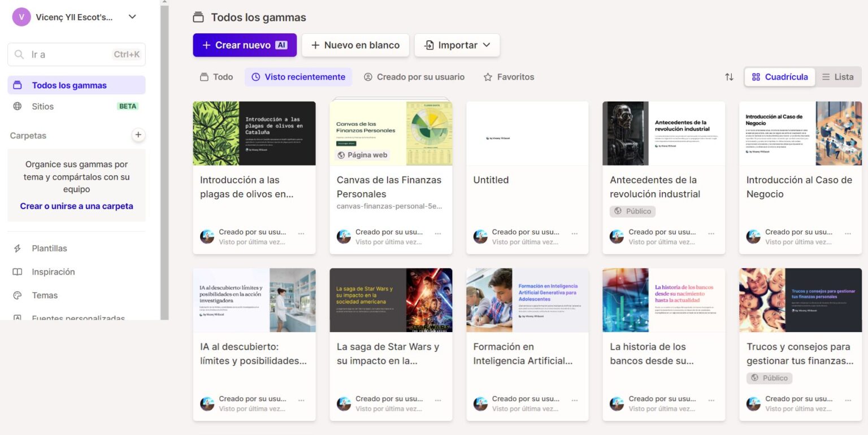Image resolution: width=868 pixels, height=435 pixels.
Task: Switch to Lista view
Action: tap(838, 76)
